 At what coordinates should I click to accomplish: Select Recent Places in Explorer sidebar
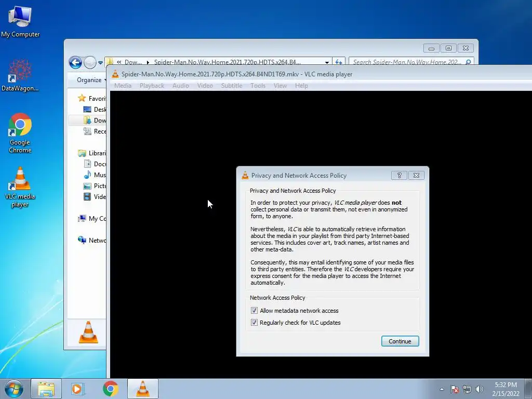pos(95,131)
